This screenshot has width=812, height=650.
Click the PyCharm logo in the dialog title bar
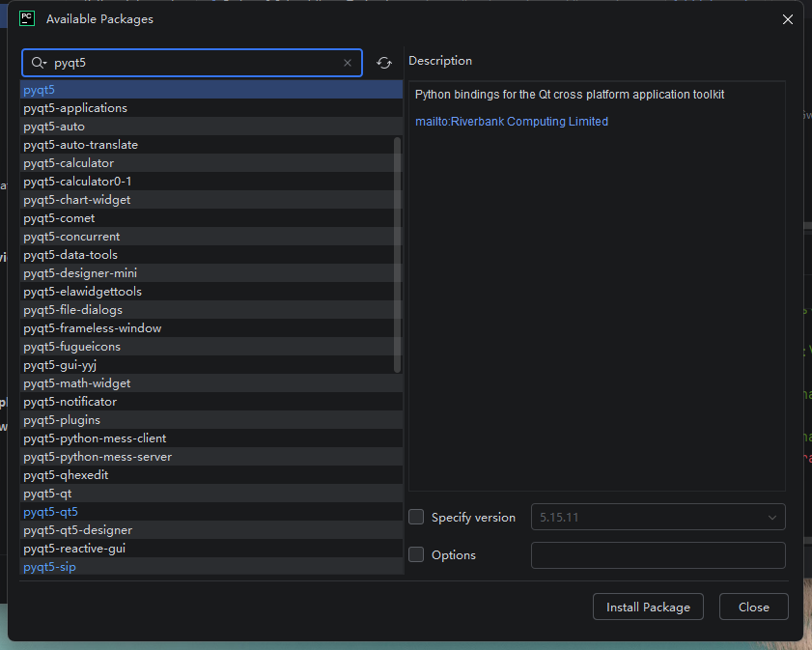tap(26, 18)
